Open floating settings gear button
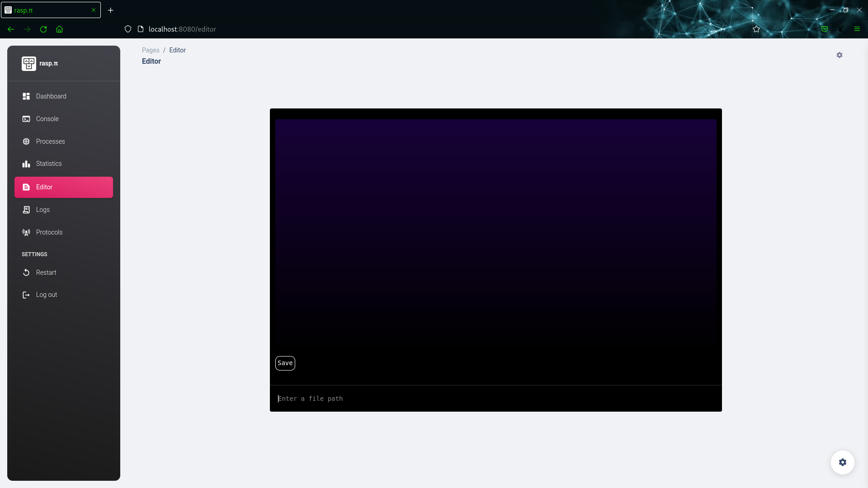The height and width of the screenshot is (488, 868). [x=842, y=462]
